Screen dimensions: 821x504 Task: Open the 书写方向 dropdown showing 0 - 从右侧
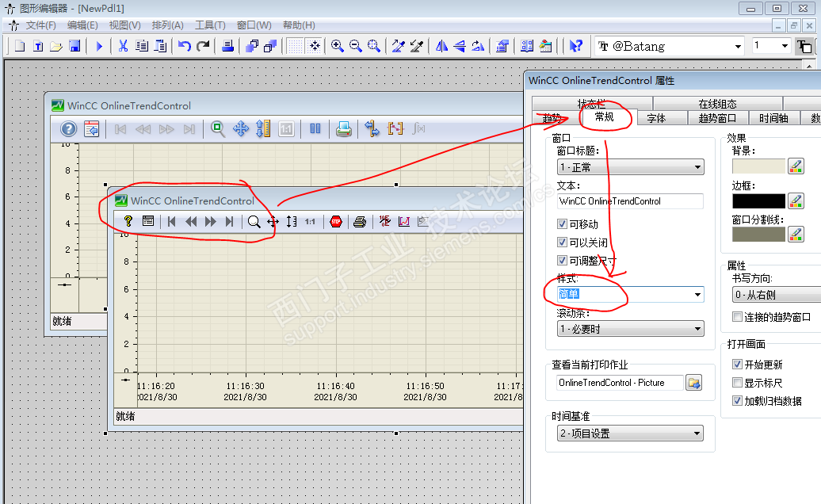tap(776, 295)
